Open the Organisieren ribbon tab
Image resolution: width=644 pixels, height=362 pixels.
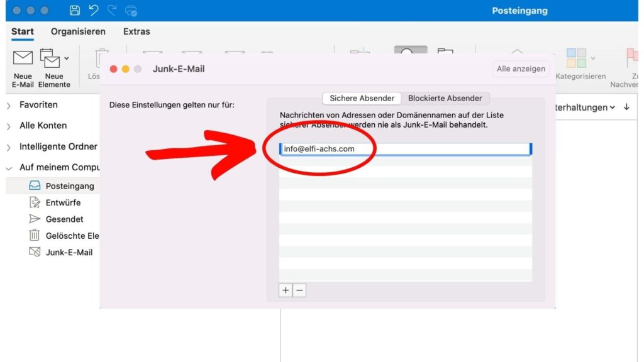point(78,31)
